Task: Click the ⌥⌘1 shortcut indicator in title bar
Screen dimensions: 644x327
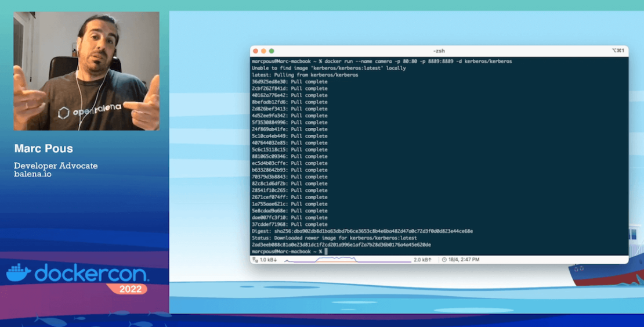Action: pyautogui.click(x=618, y=51)
